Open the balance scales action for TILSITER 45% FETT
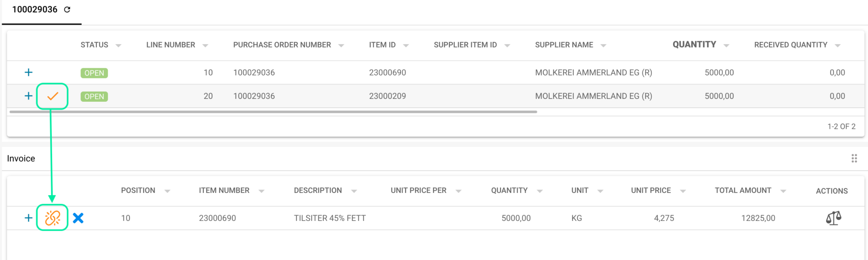Image resolution: width=868 pixels, height=260 pixels. click(x=832, y=218)
